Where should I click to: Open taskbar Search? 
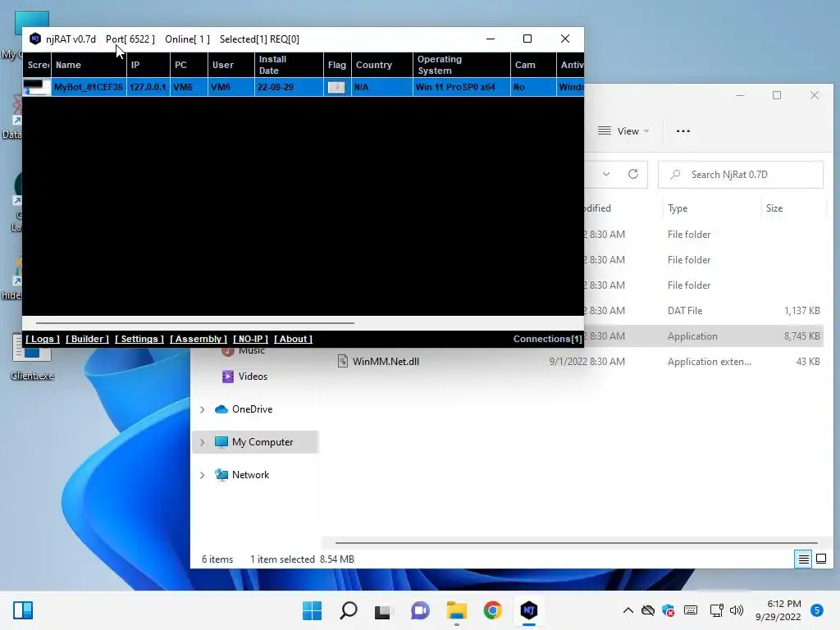tap(348, 610)
